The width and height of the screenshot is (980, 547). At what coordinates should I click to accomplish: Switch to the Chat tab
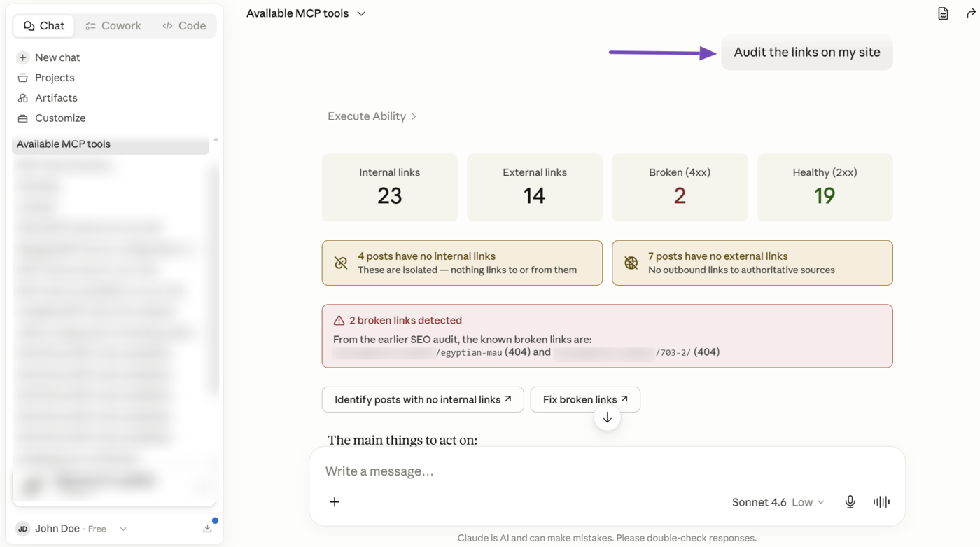(44, 26)
